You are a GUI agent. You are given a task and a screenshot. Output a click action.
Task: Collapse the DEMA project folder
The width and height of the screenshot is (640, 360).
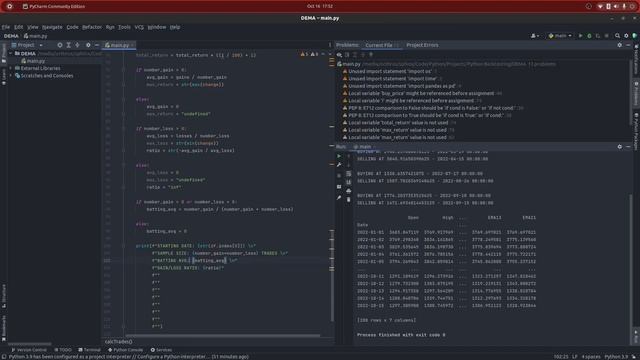click(x=11, y=53)
